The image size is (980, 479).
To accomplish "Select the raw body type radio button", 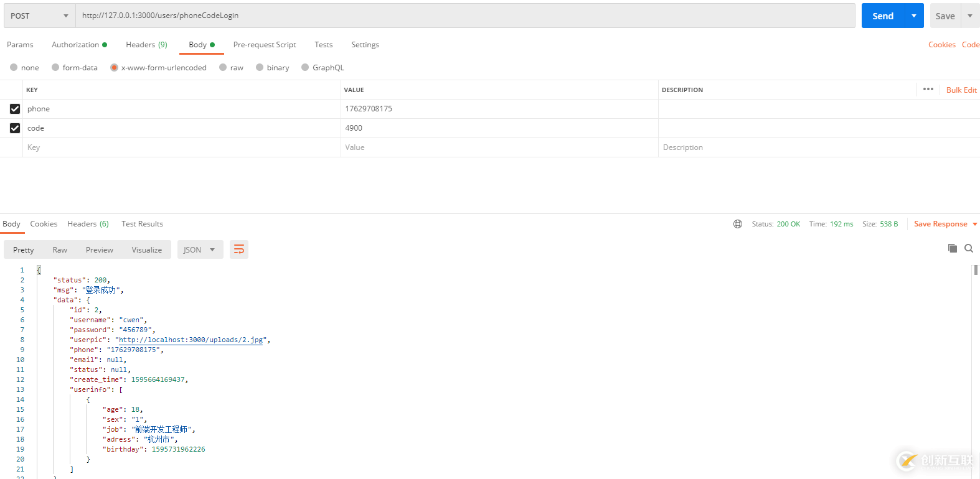I will point(223,68).
